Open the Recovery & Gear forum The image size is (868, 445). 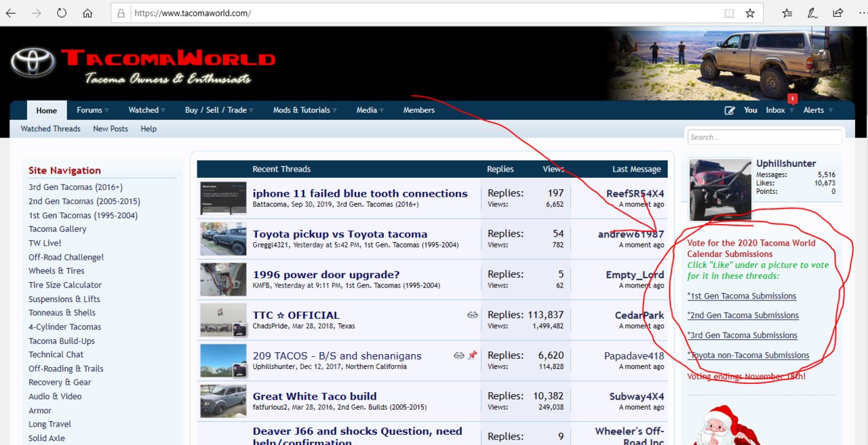click(60, 383)
